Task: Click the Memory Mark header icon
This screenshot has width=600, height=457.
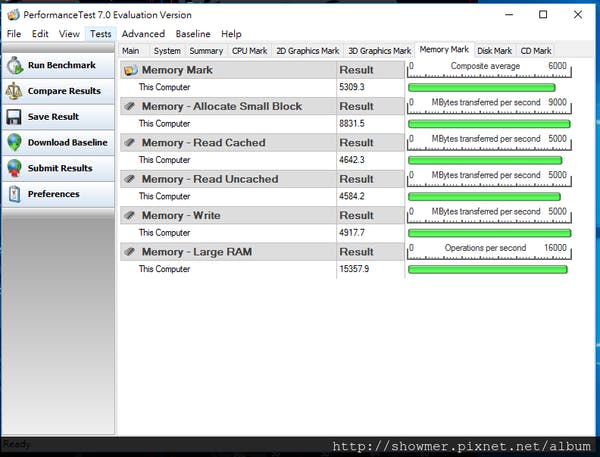Action: point(131,70)
